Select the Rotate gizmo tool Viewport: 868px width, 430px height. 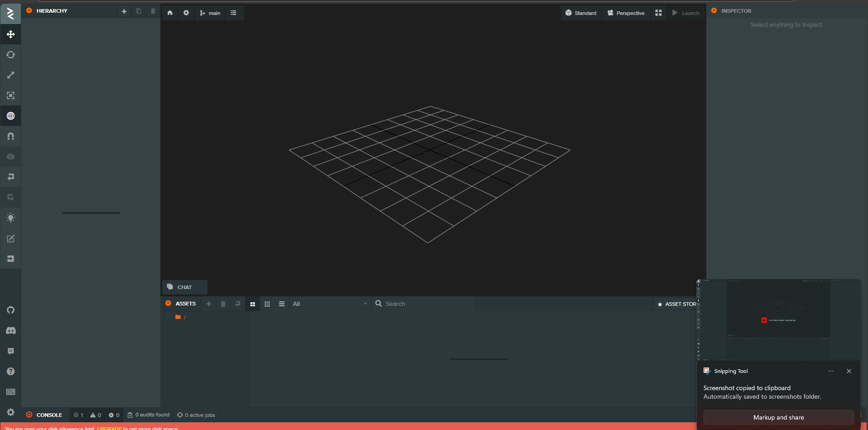point(11,55)
